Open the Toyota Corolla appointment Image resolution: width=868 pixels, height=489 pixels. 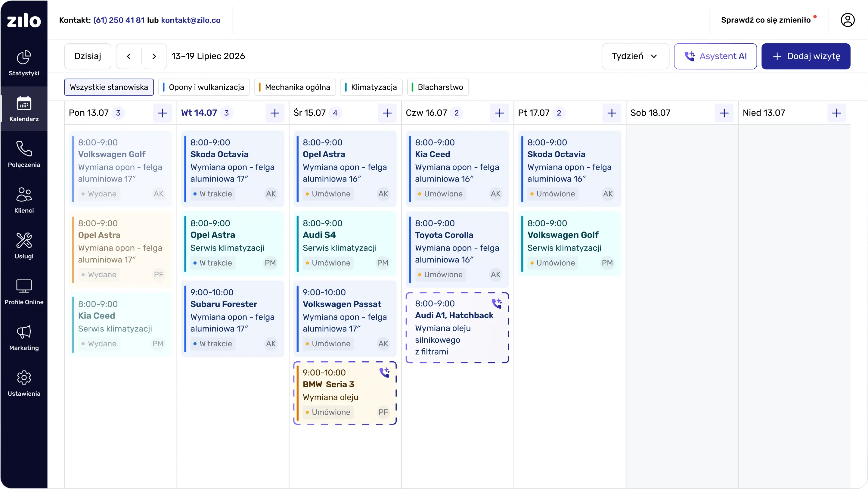pyautogui.click(x=457, y=249)
